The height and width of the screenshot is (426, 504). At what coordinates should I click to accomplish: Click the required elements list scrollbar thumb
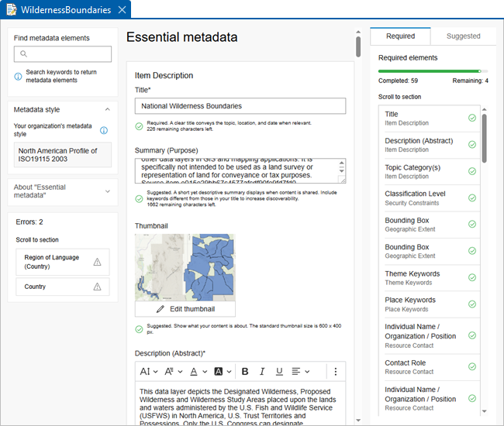tap(484, 139)
